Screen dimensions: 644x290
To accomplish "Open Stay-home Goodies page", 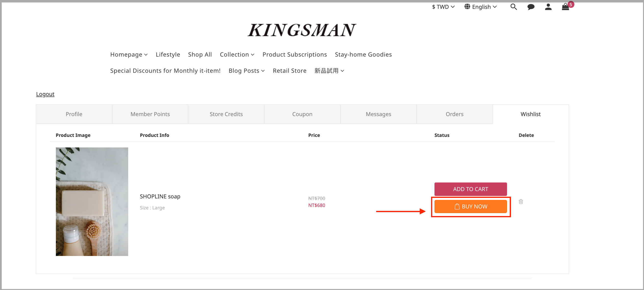I will [x=363, y=54].
